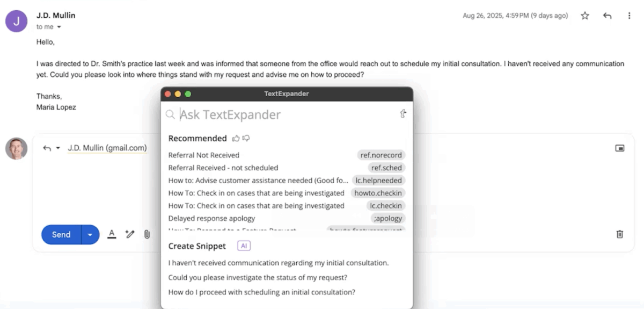Select the 'Delayed response apology' snippet
This screenshot has height=309, width=644.
pyautogui.click(x=211, y=218)
